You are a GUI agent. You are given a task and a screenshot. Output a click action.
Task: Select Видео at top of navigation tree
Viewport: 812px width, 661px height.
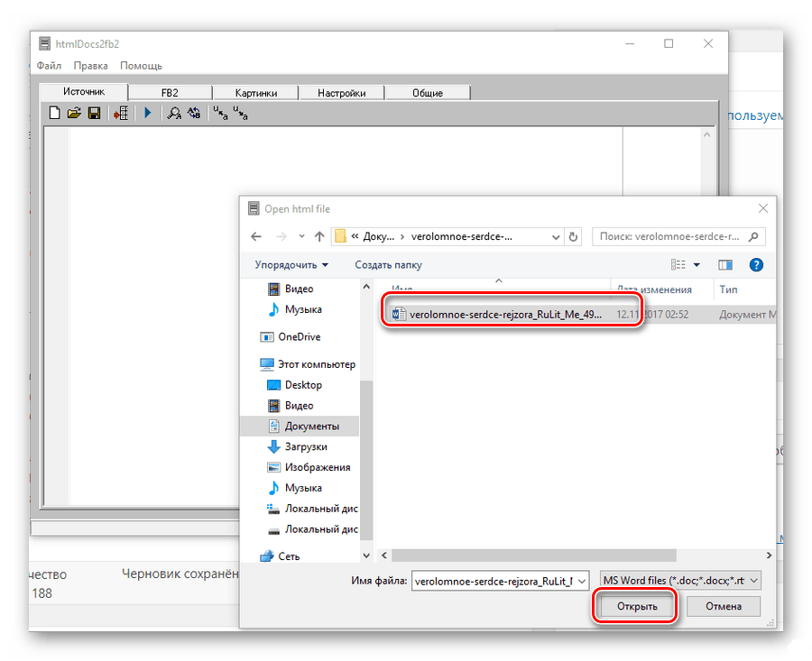tap(300, 289)
